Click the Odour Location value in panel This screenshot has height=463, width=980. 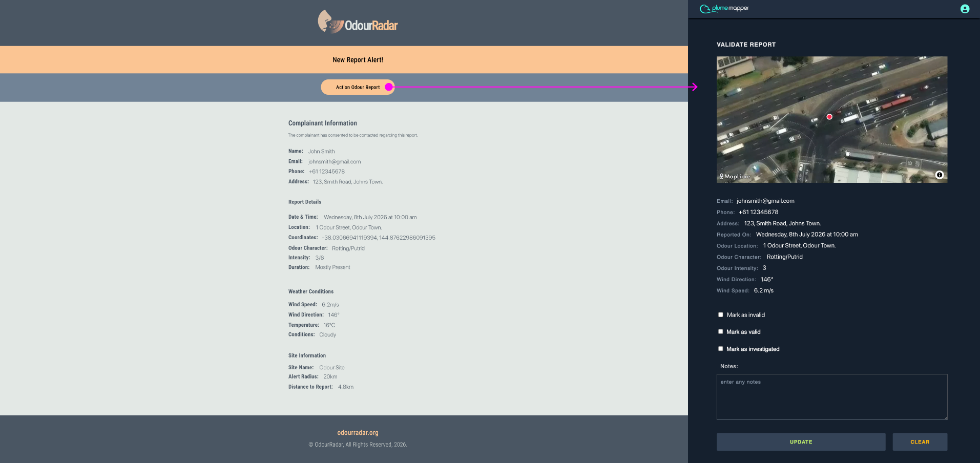799,246
